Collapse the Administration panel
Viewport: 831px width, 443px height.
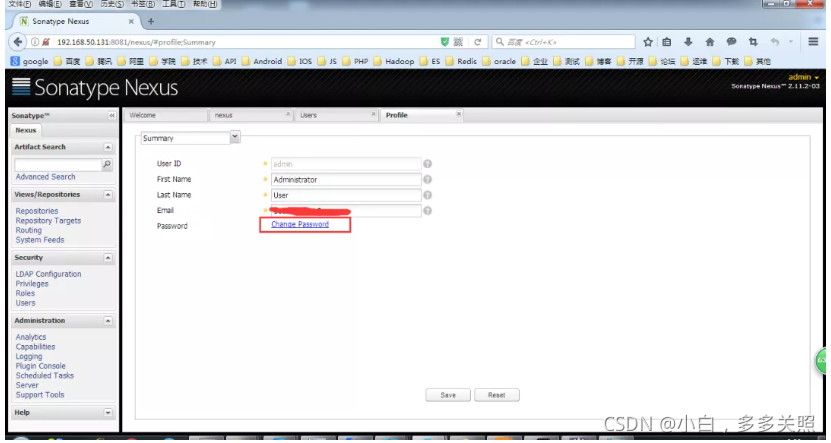108,321
